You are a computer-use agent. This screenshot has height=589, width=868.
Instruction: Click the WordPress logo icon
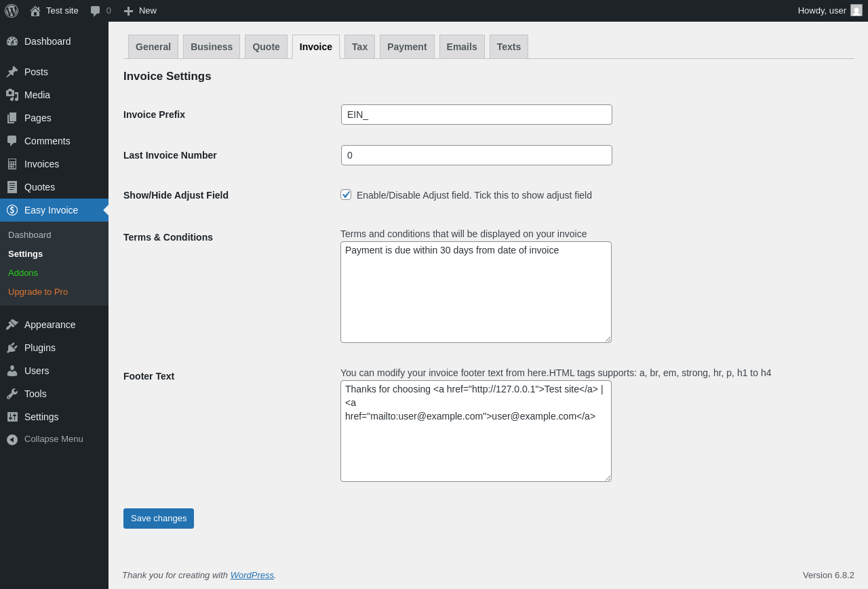click(12, 11)
